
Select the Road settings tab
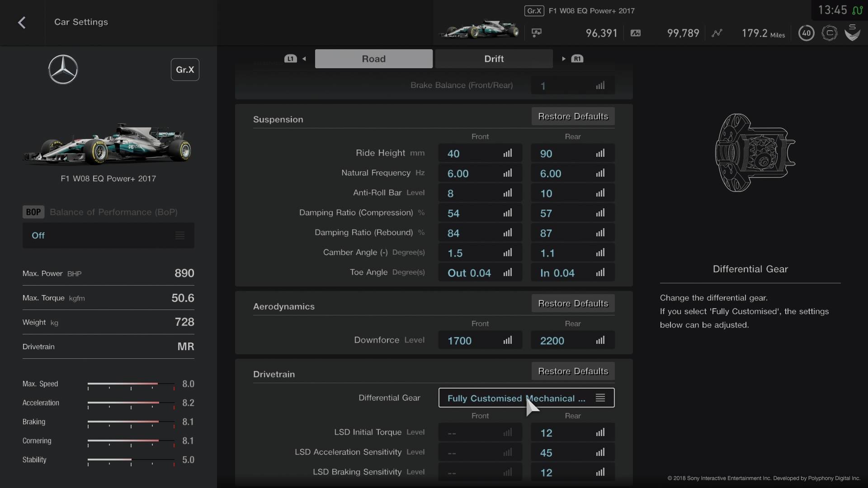pyautogui.click(x=373, y=59)
